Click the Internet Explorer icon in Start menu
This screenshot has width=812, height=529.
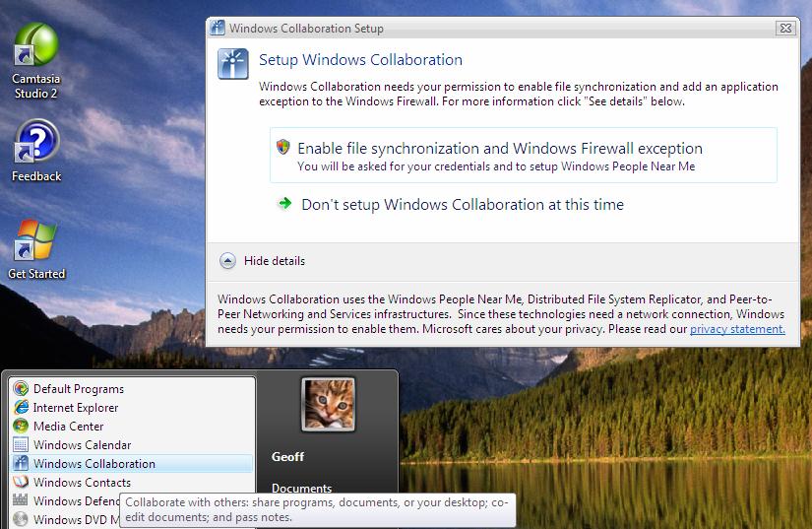click(21, 407)
